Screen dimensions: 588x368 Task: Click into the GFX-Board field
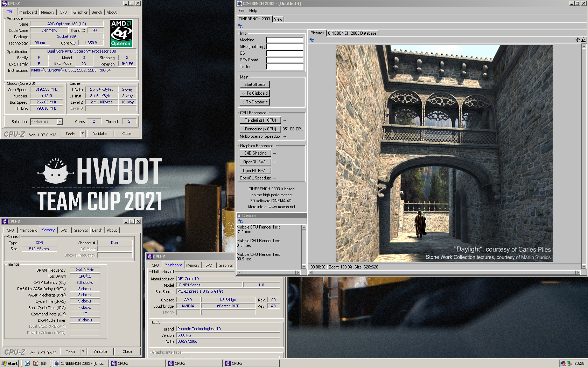[x=285, y=60]
